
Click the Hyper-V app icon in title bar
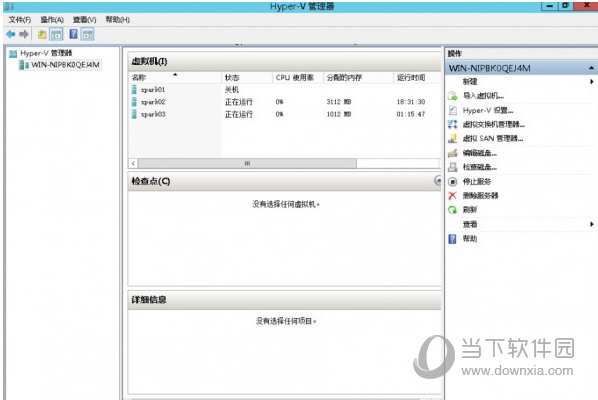(x=9, y=6)
